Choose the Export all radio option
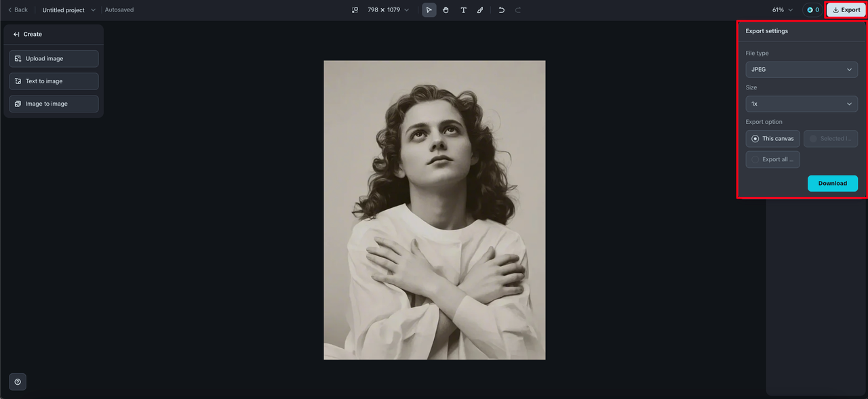The width and height of the screenshot is (868, 399). point(773,159)
